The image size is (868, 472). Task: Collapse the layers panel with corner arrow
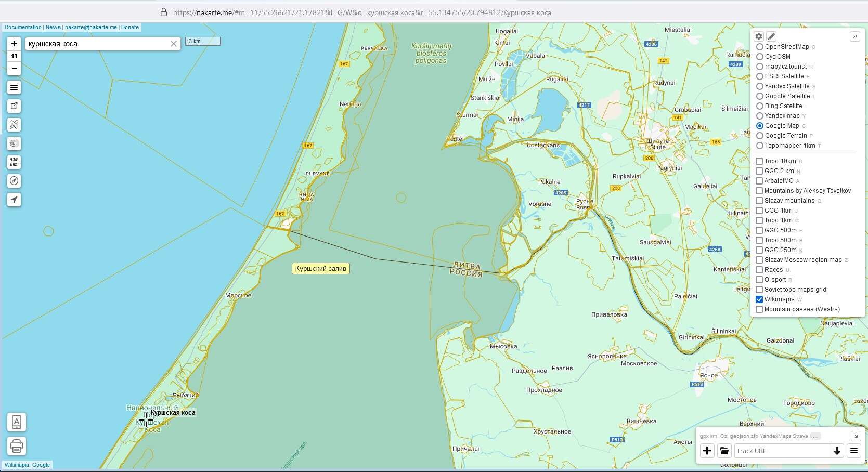[854, 36]
